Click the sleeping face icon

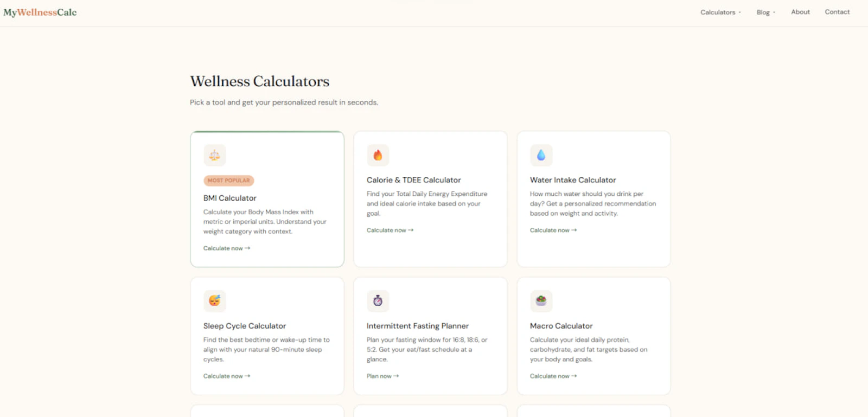coord(215,301)
